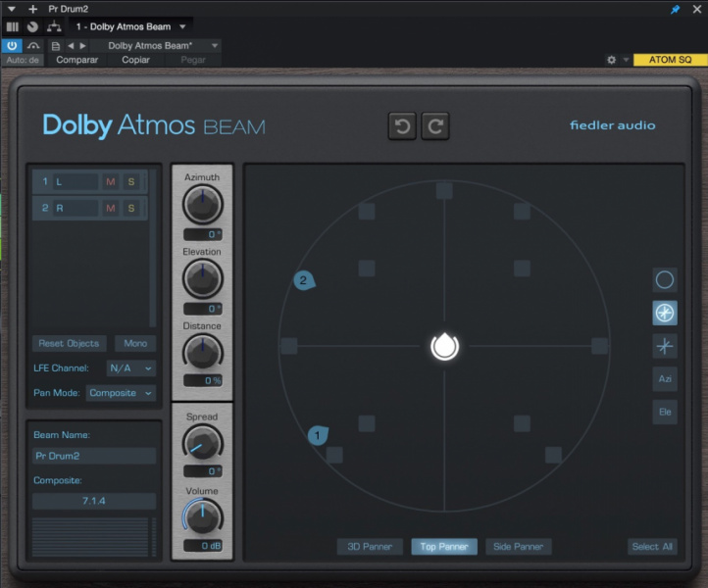Click the object list scrollbar
Viewport: 708px width, 588px height.
point(153,248)
